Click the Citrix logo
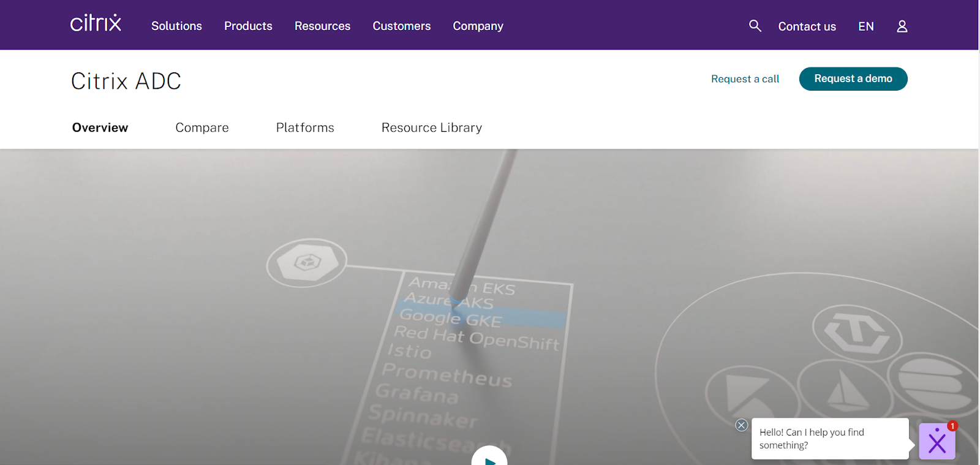This screenshot has width=980, height=465. pyautogui.click(x=96, y=23)
